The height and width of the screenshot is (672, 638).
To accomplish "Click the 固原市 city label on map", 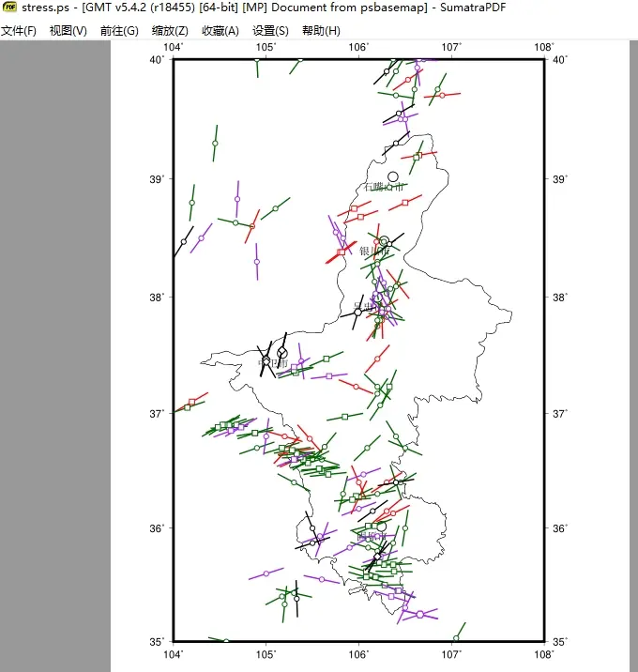I will [371, 537].
